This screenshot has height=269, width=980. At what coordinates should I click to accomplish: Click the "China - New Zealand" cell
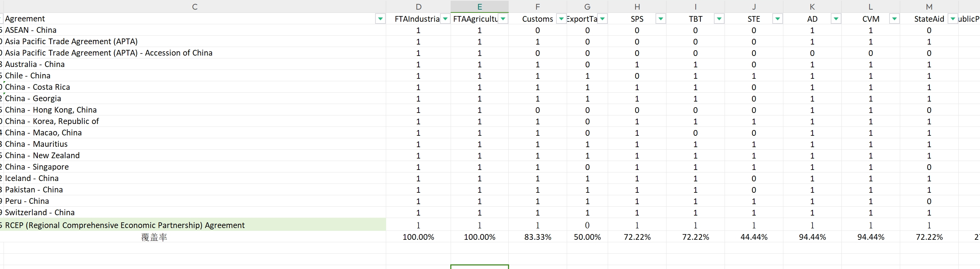[x=195, y=156]
